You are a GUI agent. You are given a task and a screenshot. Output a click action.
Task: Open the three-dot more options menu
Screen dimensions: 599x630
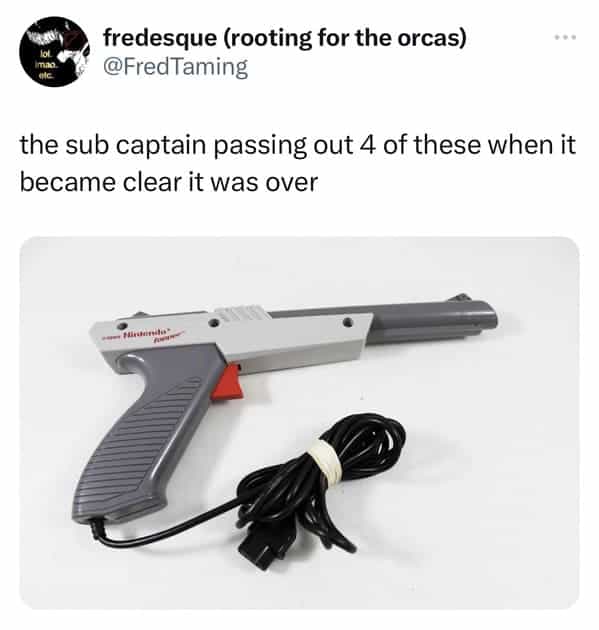565,37
